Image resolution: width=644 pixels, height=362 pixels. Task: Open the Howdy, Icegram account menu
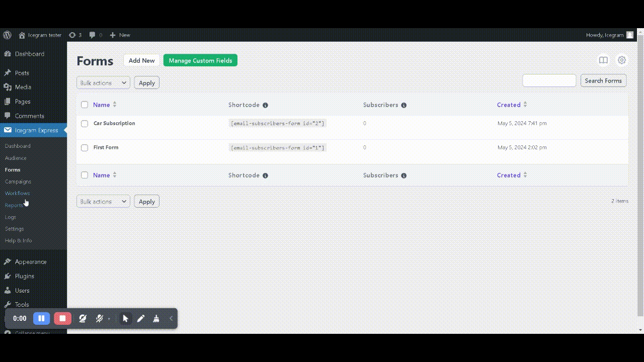[x=610, y=35]
